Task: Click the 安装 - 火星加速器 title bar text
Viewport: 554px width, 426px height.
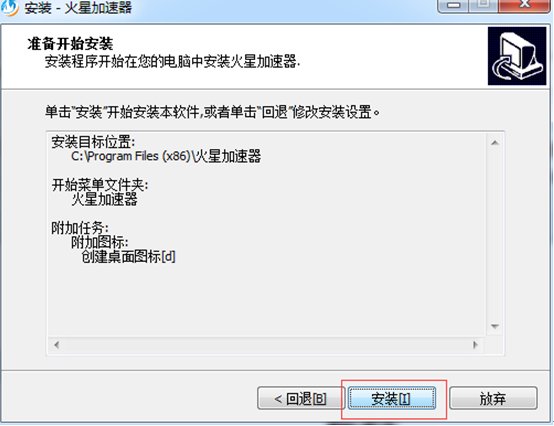Action: pyautogui.click(x=78, y=8)
